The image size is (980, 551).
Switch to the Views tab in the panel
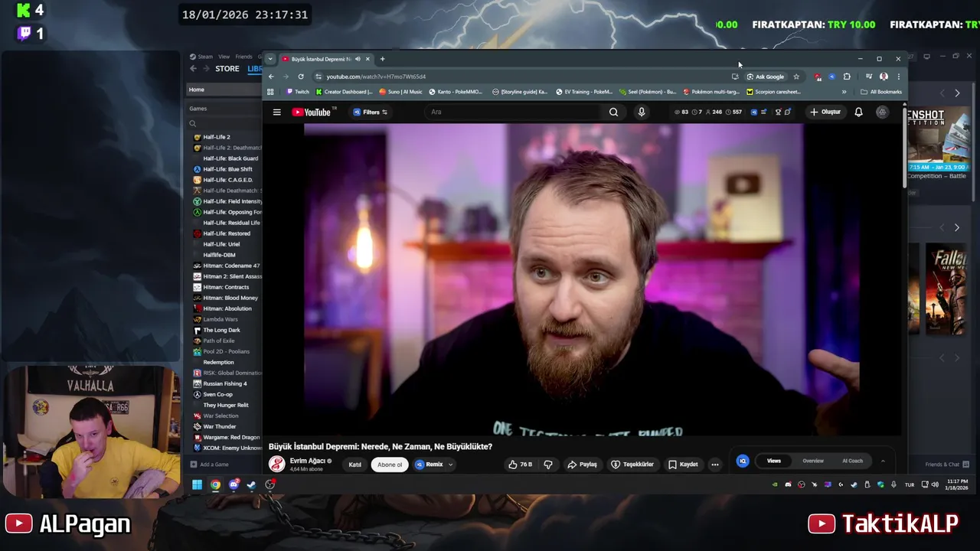(774, 461)
